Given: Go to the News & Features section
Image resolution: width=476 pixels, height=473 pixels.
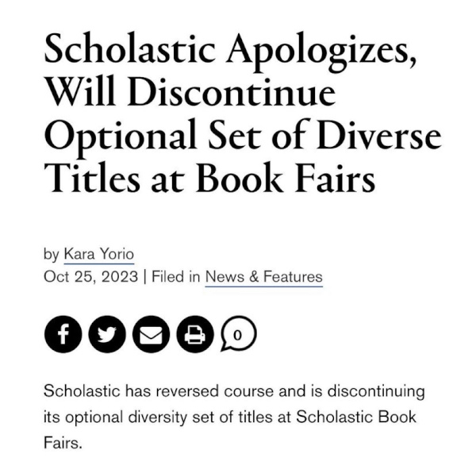Looking at the screenshot, I should click(x=263, y=277).
